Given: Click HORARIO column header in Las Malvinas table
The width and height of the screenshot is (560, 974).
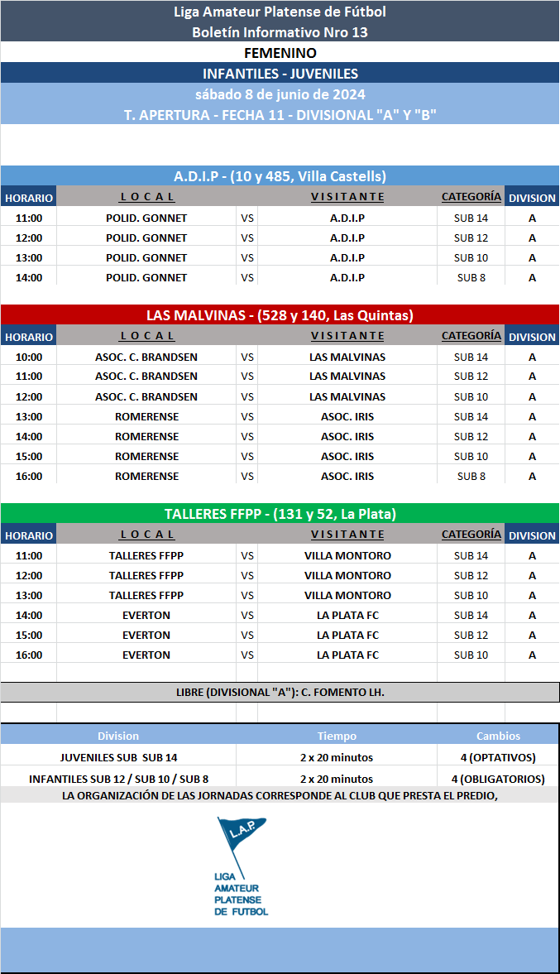Looking at the screenshot, I should (28, 337).
